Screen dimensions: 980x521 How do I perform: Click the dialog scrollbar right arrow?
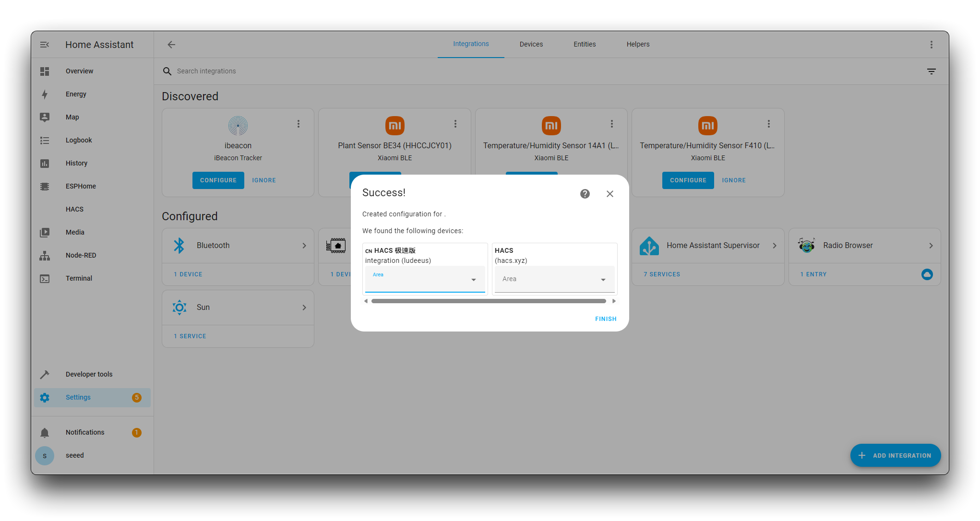(x=614, y=301)
